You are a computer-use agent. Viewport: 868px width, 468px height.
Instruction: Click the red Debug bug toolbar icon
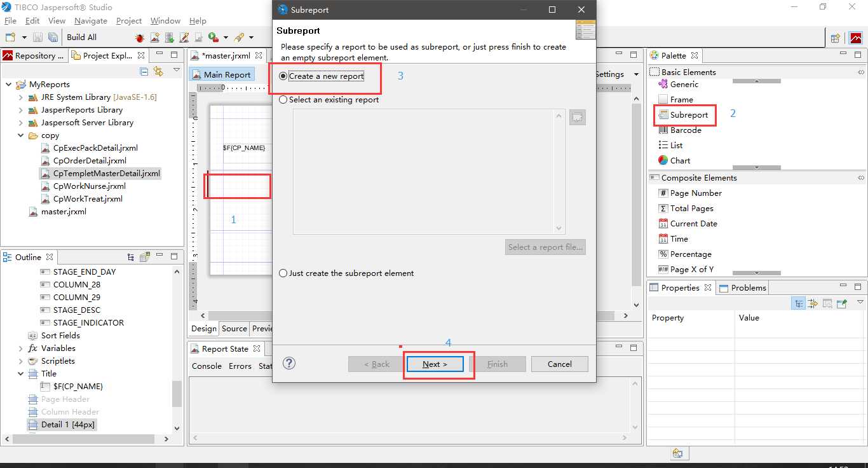tap(140, 38)
